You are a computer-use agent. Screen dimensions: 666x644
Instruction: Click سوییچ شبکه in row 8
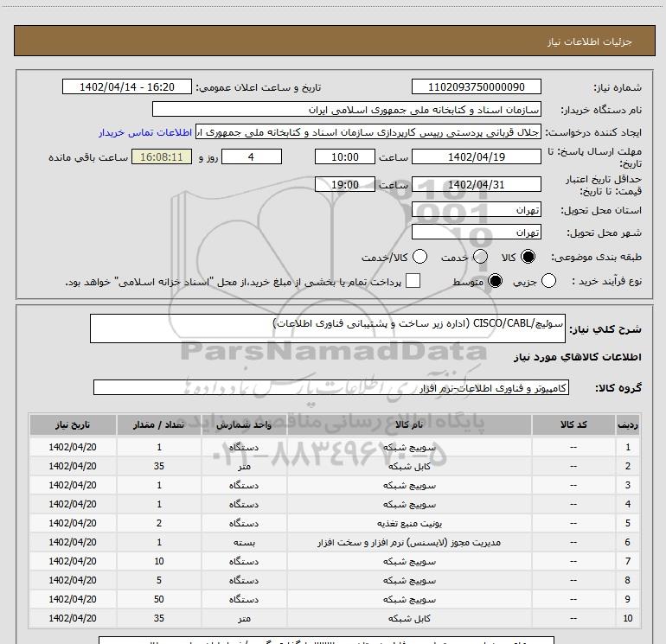pos(409,581)
